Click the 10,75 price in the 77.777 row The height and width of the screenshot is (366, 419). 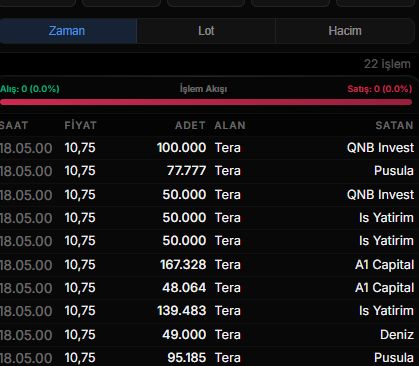click(80, 171)
